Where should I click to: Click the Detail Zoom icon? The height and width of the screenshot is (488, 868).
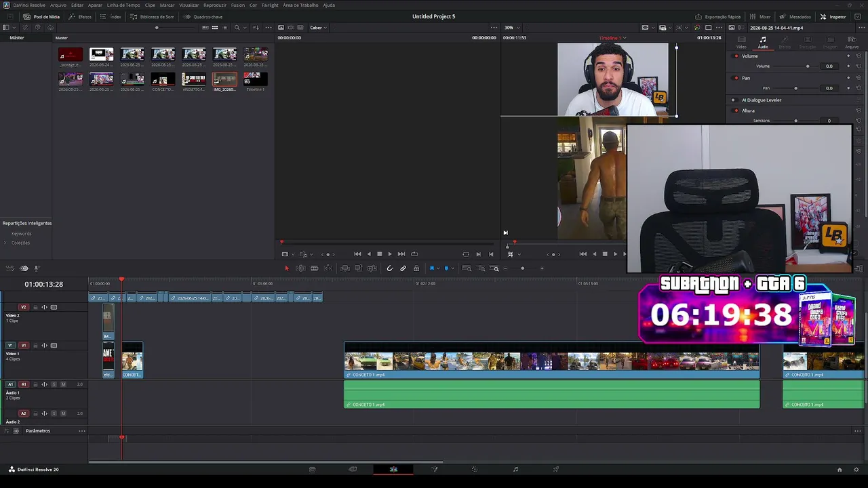[481, 268]
